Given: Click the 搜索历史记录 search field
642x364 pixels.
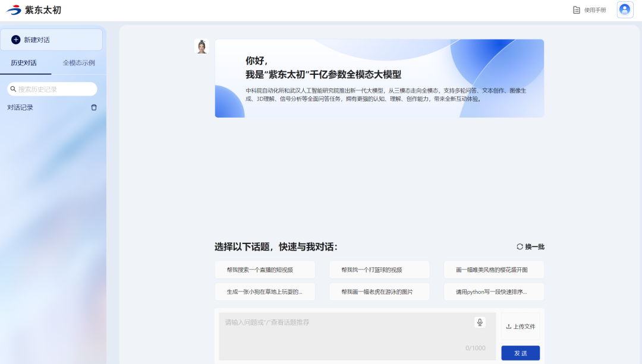Looking at the screenshot, I should 52,88.
